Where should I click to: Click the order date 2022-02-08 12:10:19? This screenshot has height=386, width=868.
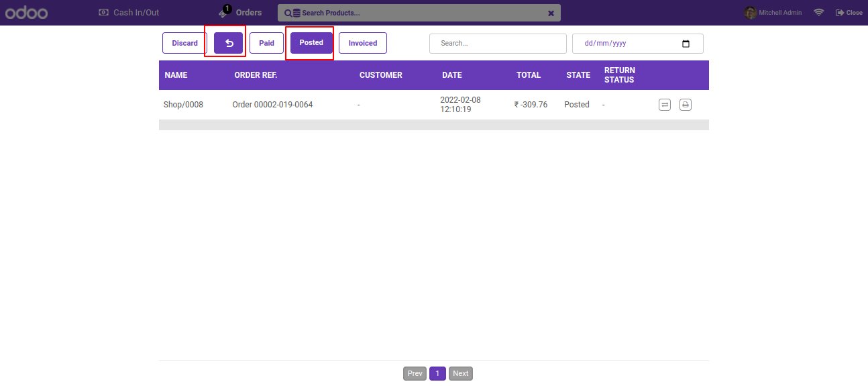point(460,104)
